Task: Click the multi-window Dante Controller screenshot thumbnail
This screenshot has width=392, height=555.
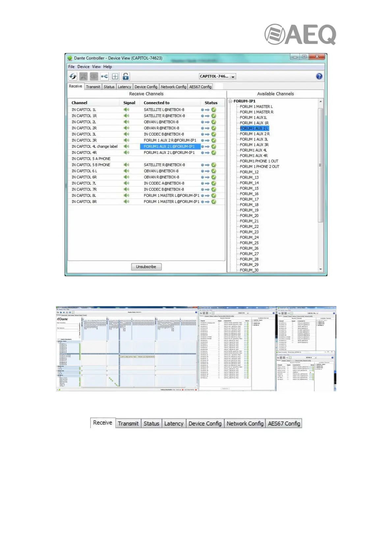Action: pos(196,349)
